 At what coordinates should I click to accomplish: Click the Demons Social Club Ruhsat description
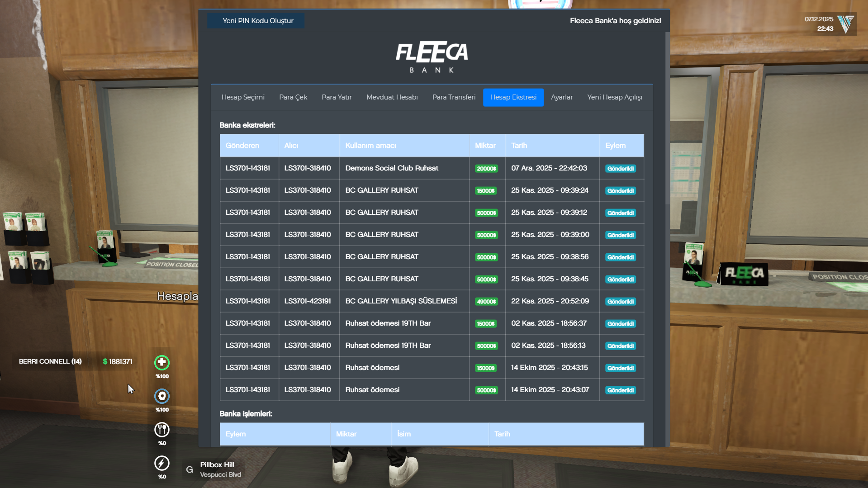pyautogui.click(x=392, y=168)
